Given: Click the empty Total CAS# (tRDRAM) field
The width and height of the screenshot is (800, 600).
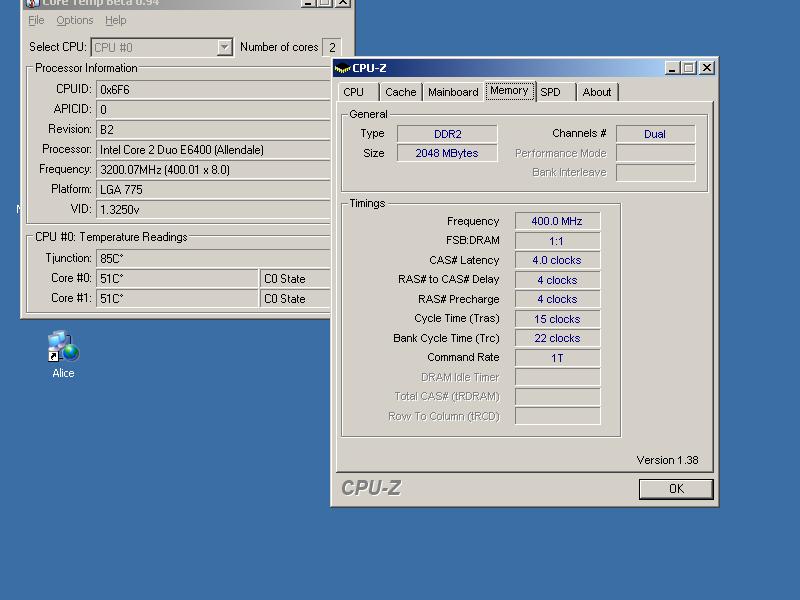Looking at the screenshot, I should point(557,396).
